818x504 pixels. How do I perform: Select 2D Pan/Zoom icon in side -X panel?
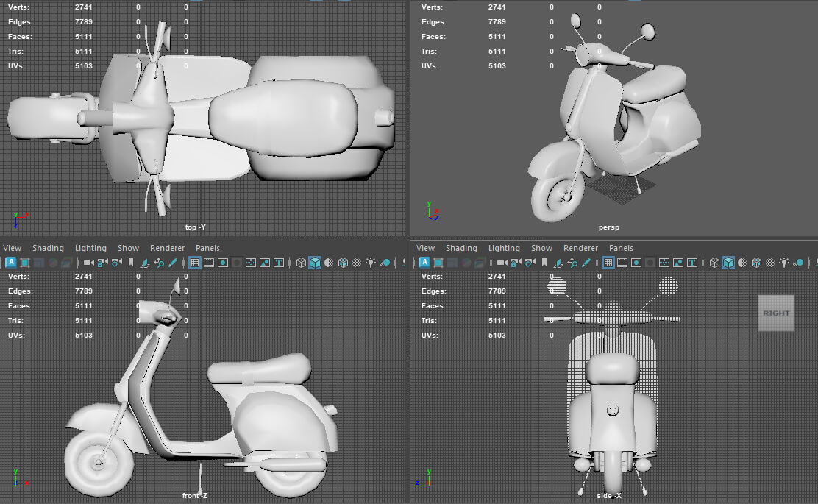572,263
